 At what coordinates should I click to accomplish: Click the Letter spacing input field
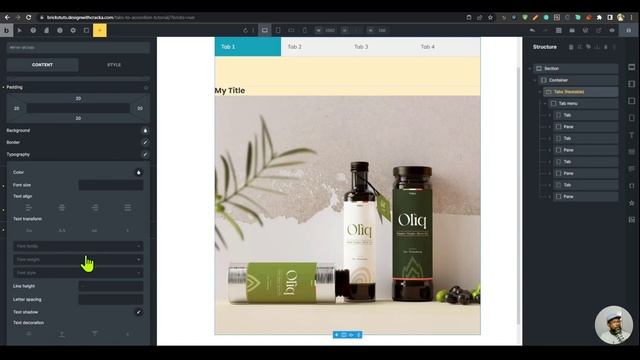[x=111, y=300]
